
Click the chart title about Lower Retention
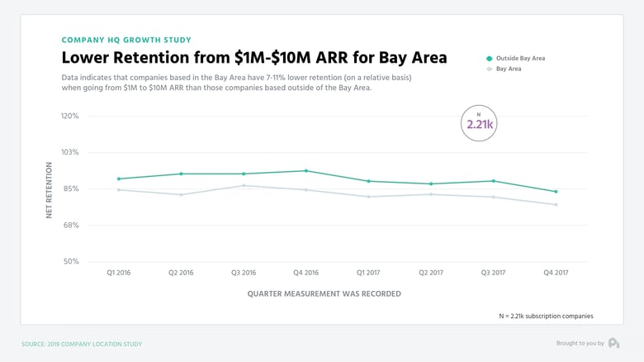point(254,58)
